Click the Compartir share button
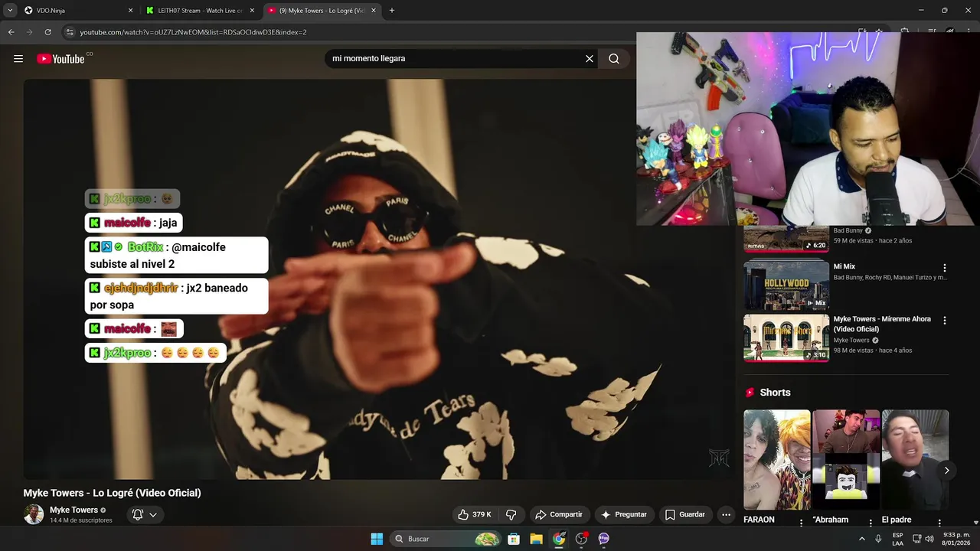The height and width of the screenshot is (551, 980). (559, 514)
